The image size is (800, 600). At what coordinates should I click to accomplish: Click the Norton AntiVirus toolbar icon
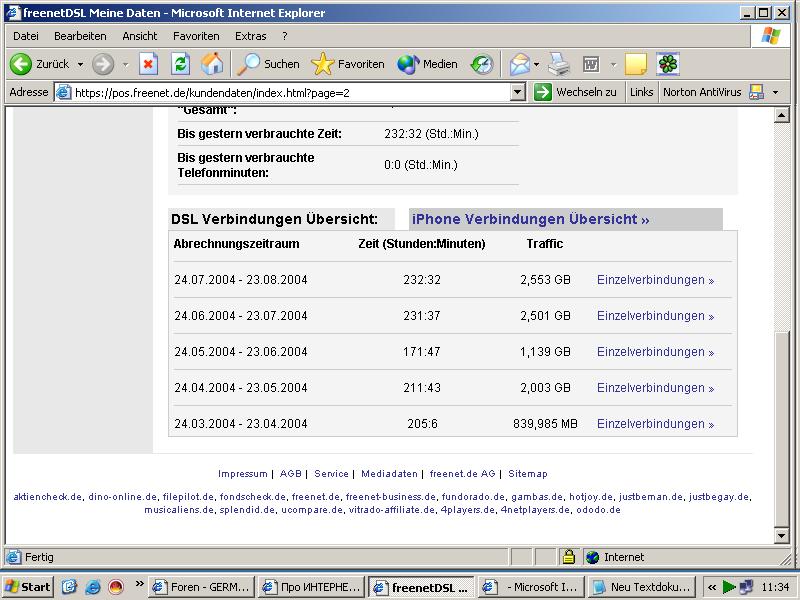(x=756, y=92)
